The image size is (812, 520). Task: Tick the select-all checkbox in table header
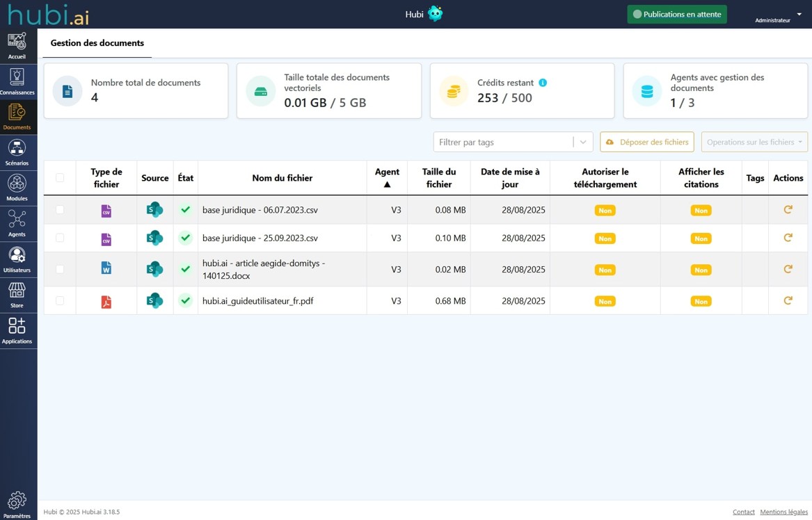(x=60, y=178)
